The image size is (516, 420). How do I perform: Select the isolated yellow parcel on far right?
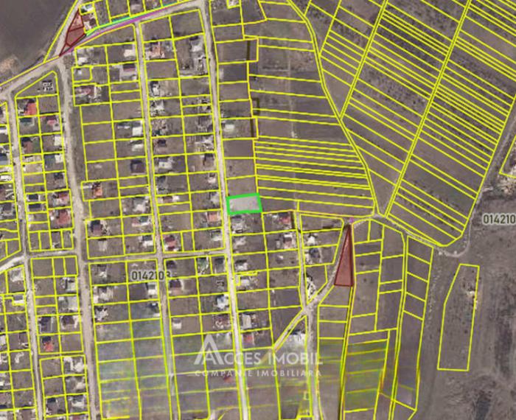[458, 317]
